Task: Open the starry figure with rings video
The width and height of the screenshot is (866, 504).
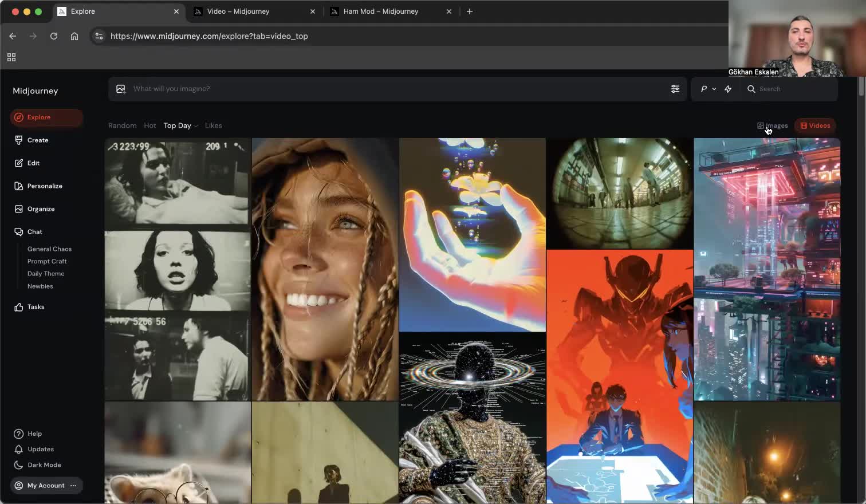Action: (473, 419)
